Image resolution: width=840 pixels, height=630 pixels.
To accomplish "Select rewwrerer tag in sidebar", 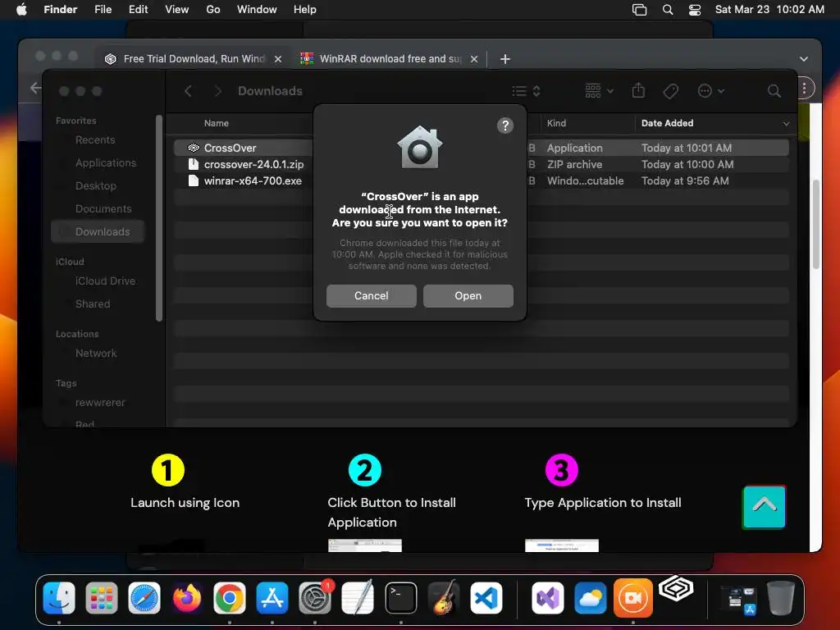I will 99,402.
